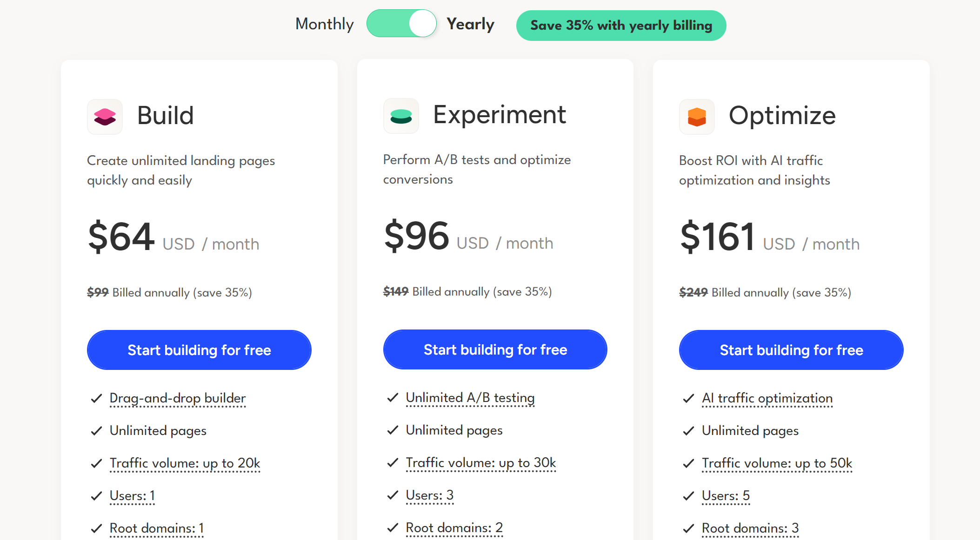980x540 pixels.
Task: Click Root domains: 3 under Optimize
Action: tap(750, 528)
